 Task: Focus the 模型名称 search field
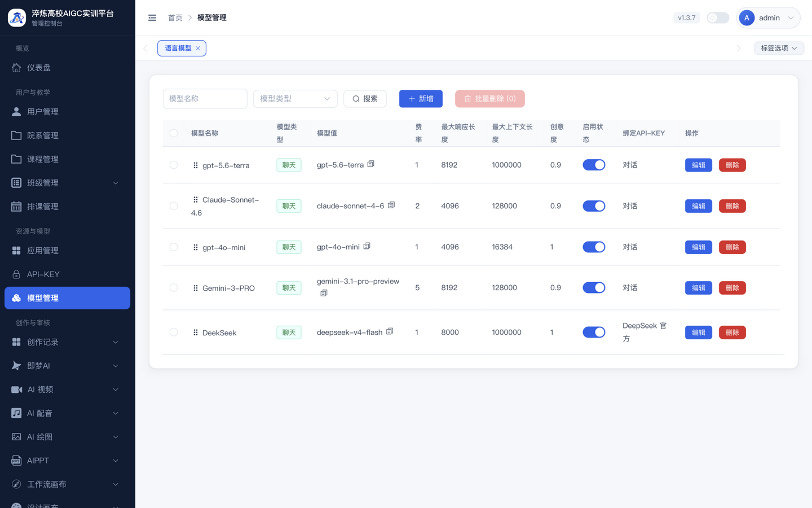[205, 99]
